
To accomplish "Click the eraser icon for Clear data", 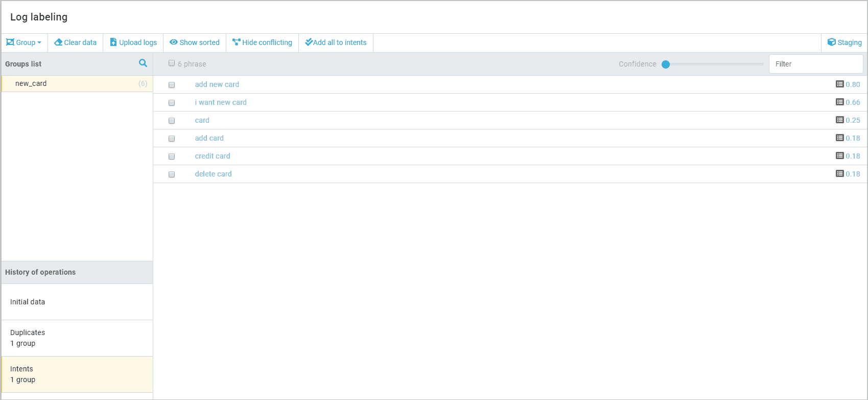I will [x=58, y=42].
